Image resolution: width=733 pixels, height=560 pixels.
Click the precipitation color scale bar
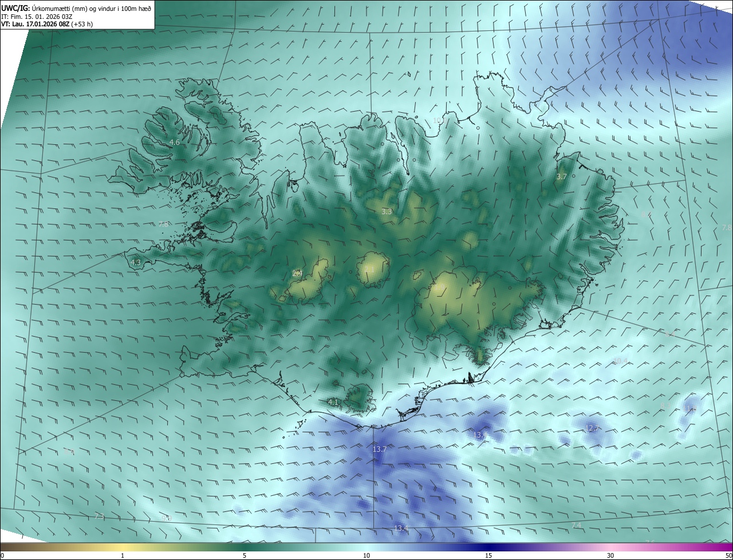pos(366,547)
